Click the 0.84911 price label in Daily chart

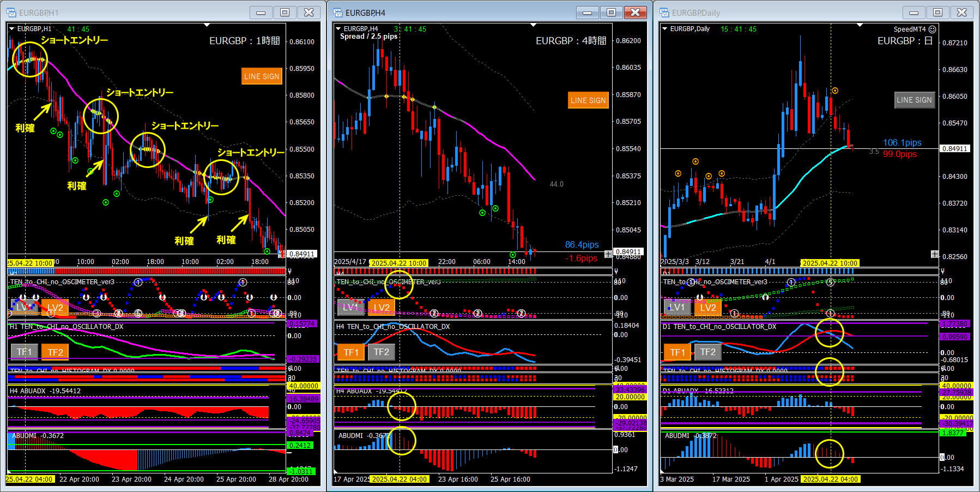click(x=955, y=148)
